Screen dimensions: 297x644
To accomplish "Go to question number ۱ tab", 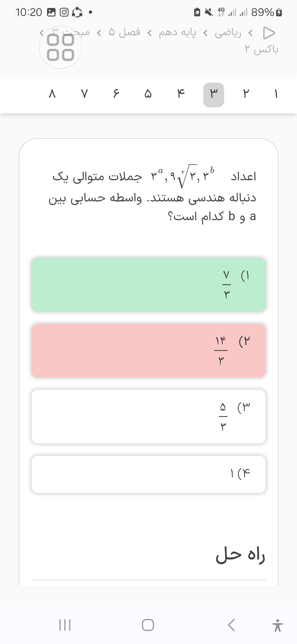I will coord(276,94).
